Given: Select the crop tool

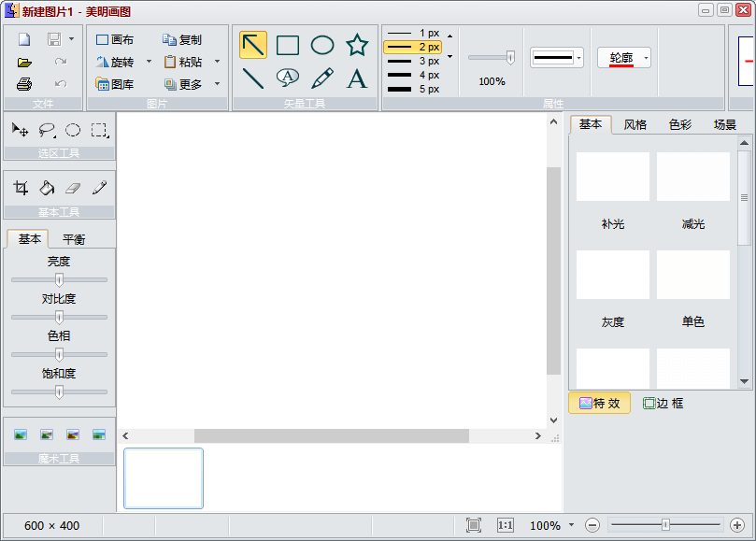Looking at the screenshot, I should pyautogui.click(x=21, y=188).
